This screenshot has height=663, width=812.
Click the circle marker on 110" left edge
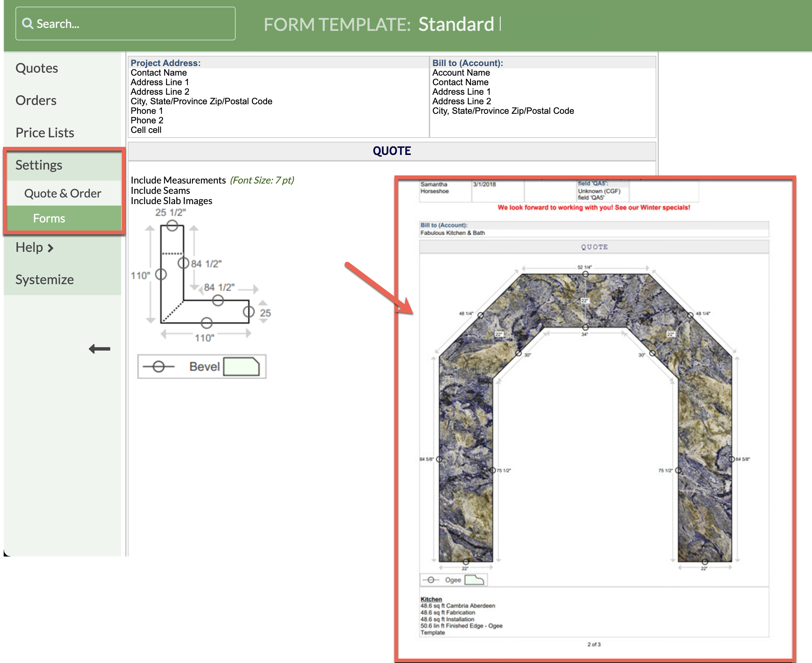[x=161, y=274]
